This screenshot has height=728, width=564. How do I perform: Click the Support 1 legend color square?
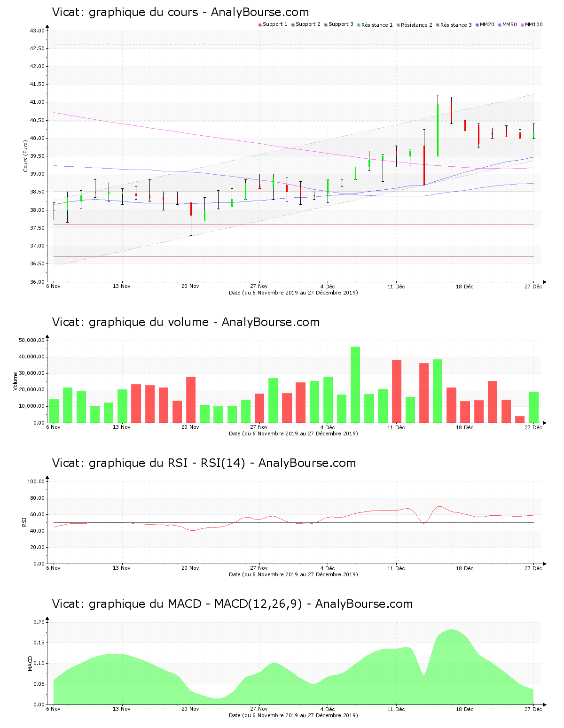tap(260, 25)
